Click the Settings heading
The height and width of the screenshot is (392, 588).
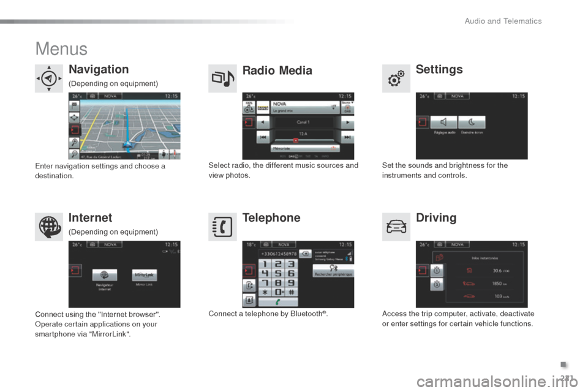pos(439,70)
